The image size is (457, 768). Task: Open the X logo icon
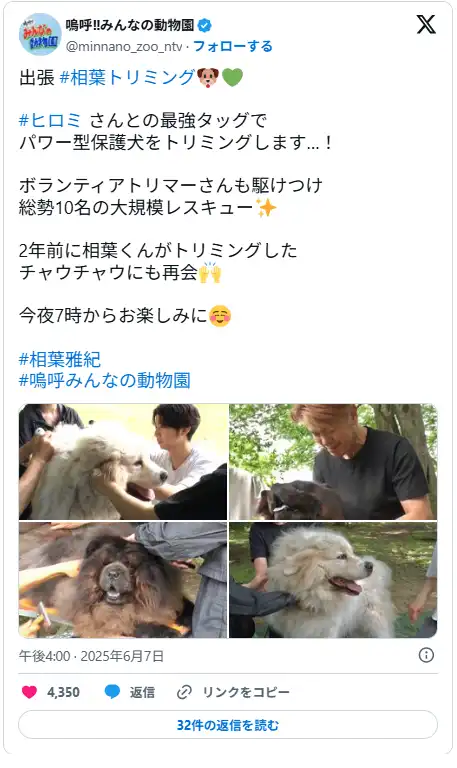pos(426,24)
